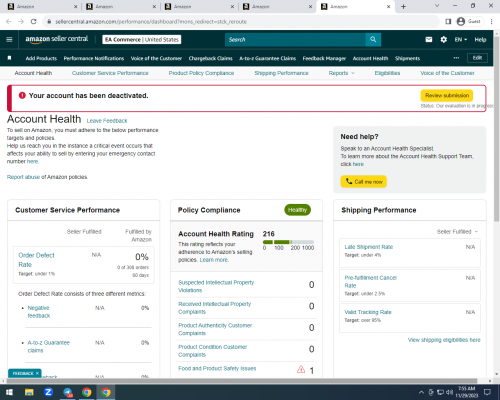Screen dimensions: 500x400
Task: Switch to the second Amazon browser tab
Action: point(120,6)
